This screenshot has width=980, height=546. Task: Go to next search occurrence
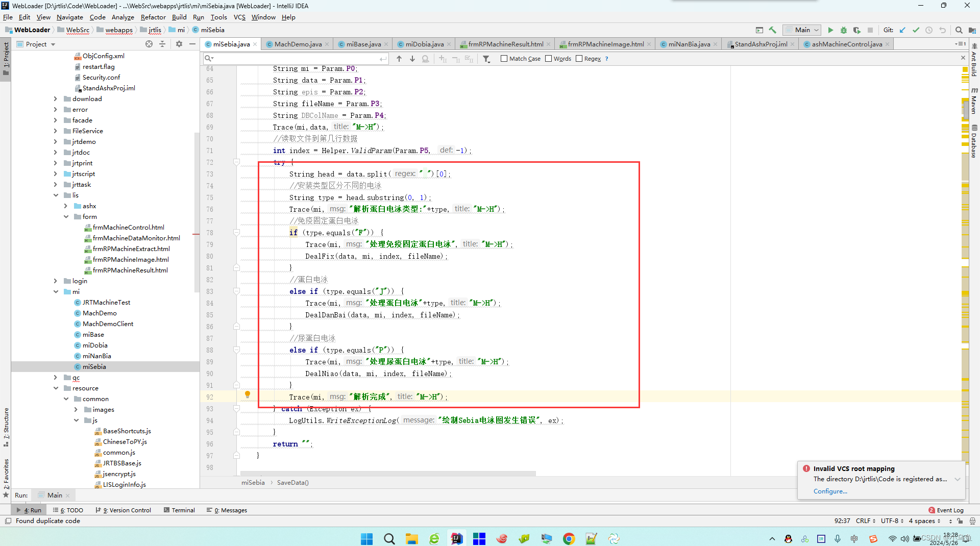click(412, 59)
